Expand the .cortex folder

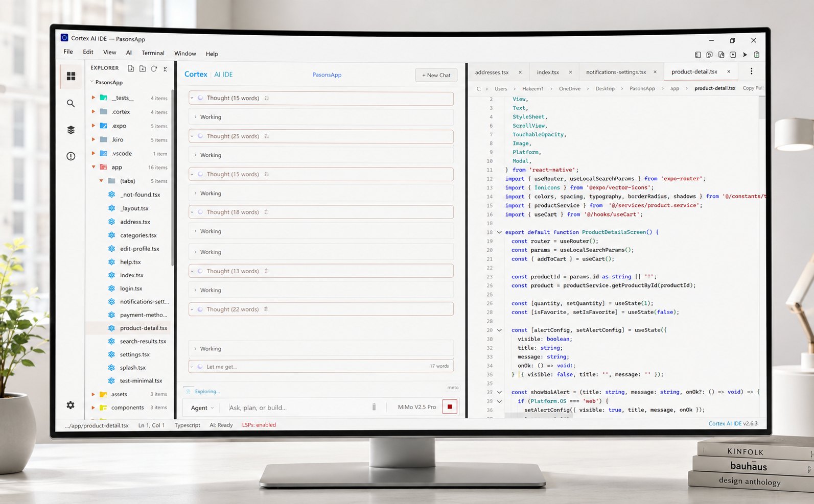tap(94, 111)
